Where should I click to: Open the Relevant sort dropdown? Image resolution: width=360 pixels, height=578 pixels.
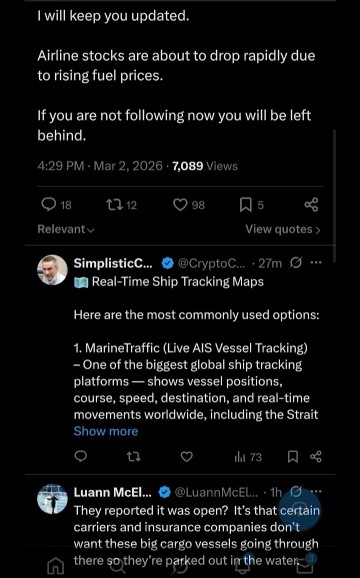click(66, 229)
